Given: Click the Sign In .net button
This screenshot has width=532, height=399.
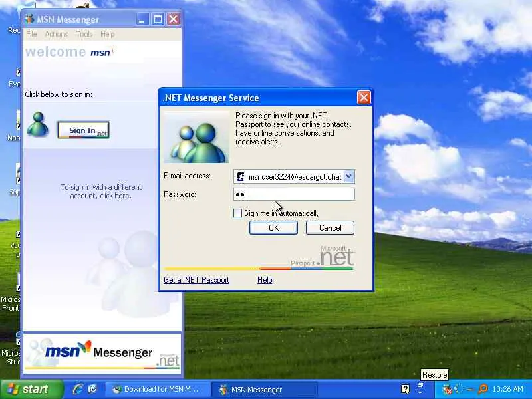Looking at the screenshot, I should point(84,130).
